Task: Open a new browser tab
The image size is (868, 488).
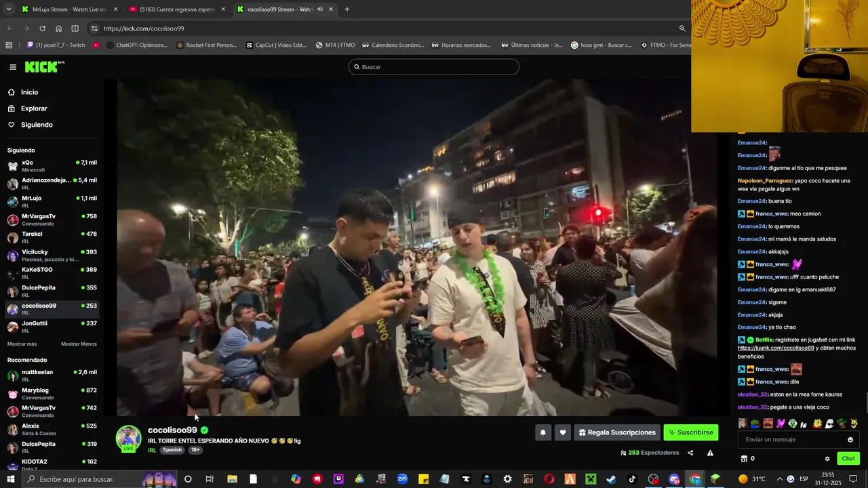Action: pyautogui.click(x=347, y=9)
